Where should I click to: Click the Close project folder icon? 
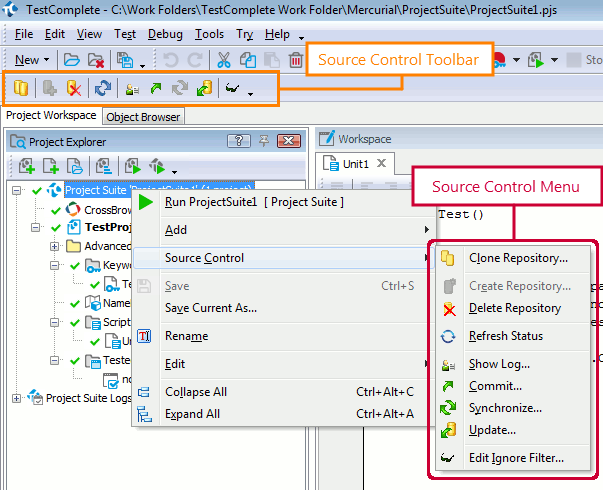coord(96,60)
